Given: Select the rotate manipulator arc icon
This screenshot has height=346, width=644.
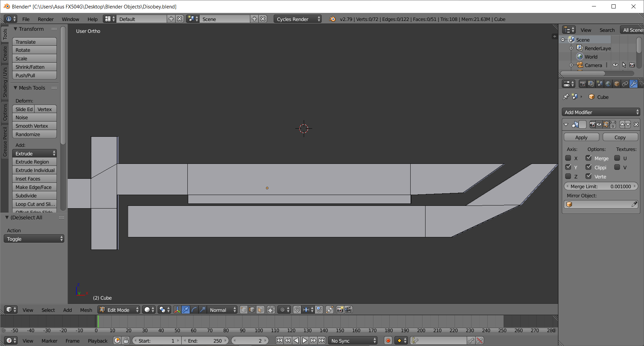Looking at the screenshot, I should [x=194, y=310].
